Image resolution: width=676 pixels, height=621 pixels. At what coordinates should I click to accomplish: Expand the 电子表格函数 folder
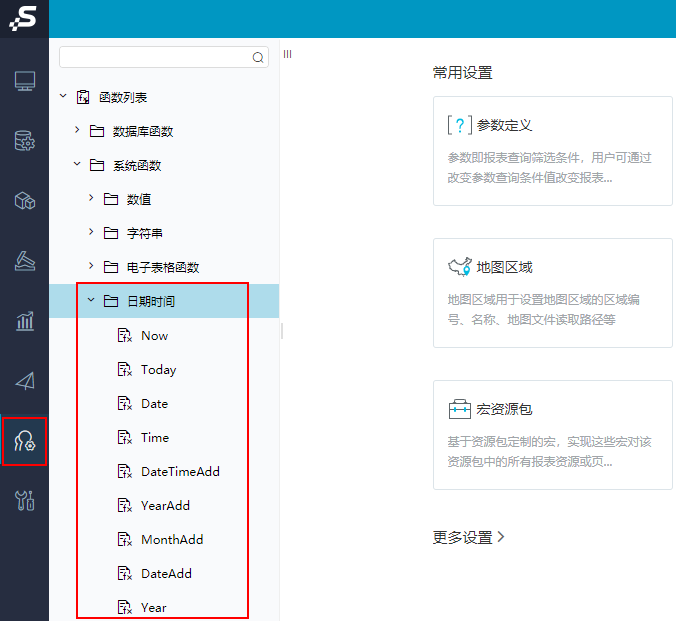coord(91,266)
